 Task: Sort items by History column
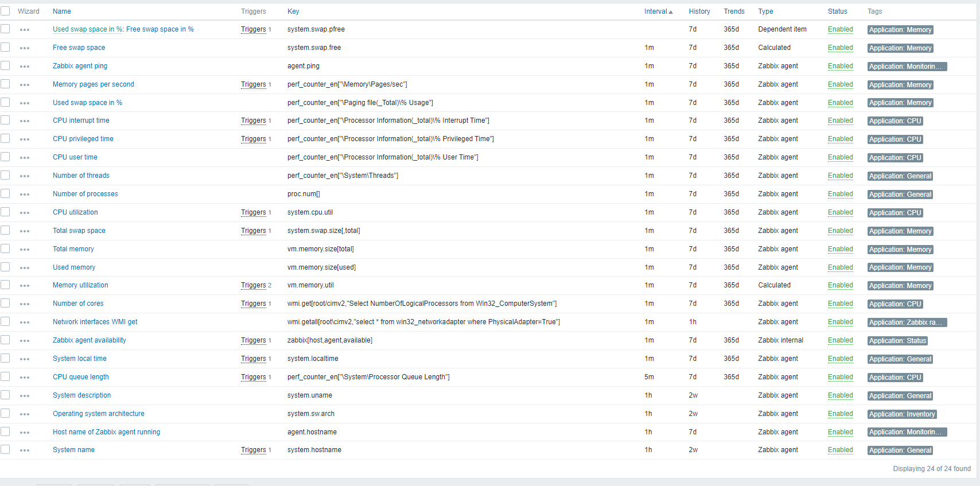699,11
